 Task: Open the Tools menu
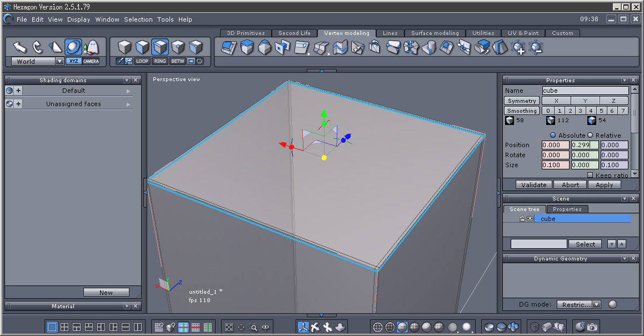click(165, 19)
